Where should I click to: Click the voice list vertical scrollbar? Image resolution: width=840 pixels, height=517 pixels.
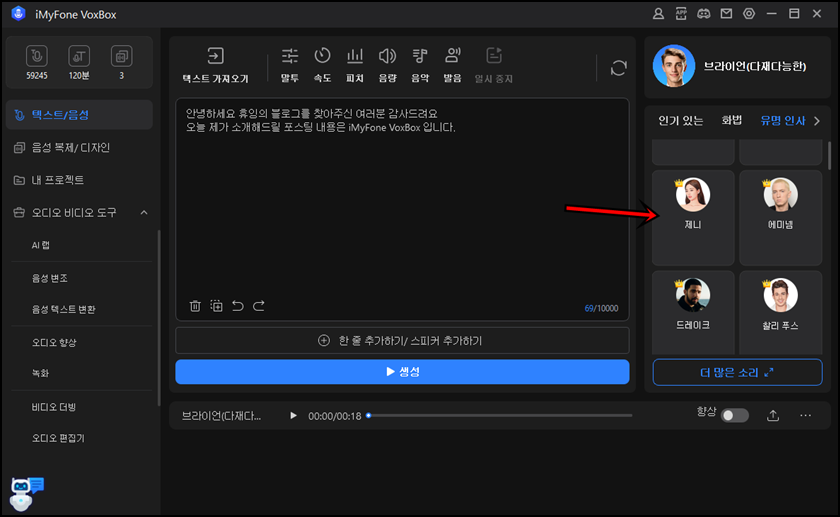coord(829,156)
